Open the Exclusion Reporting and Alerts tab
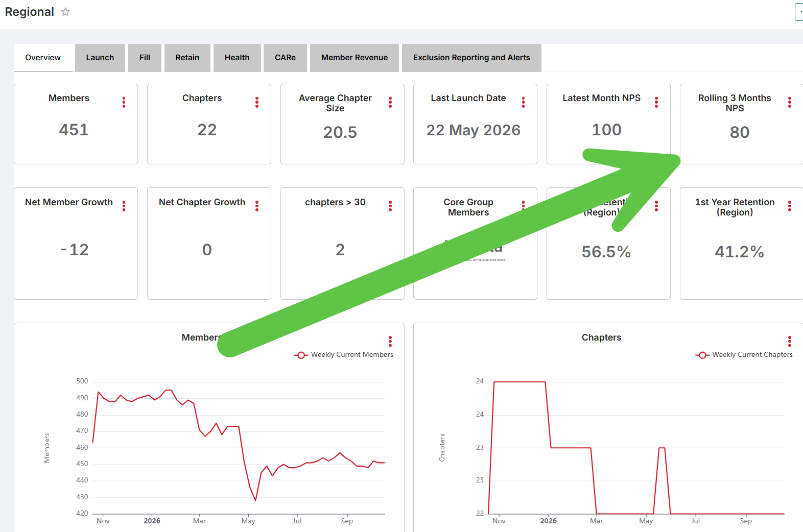803x532 pixels. (471, 58)
